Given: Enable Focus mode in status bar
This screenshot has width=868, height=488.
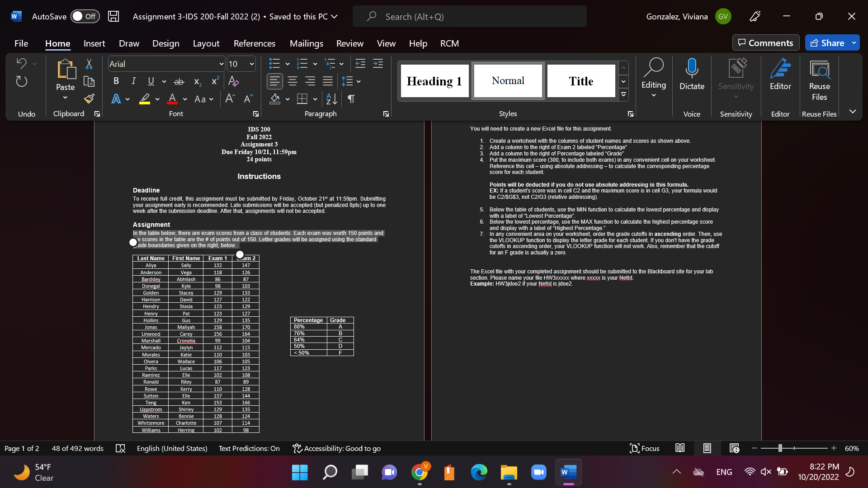Looking at the screenshot, I should tap(644, 448).
